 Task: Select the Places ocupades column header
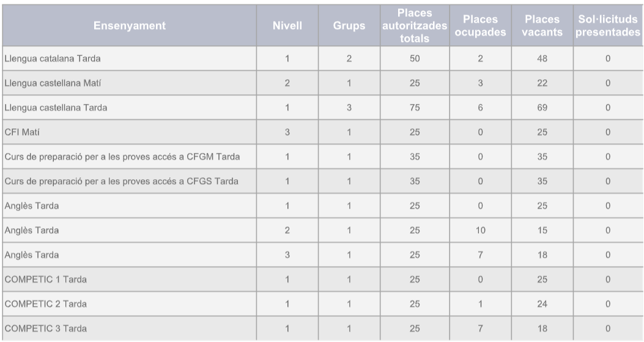point(480,26)
